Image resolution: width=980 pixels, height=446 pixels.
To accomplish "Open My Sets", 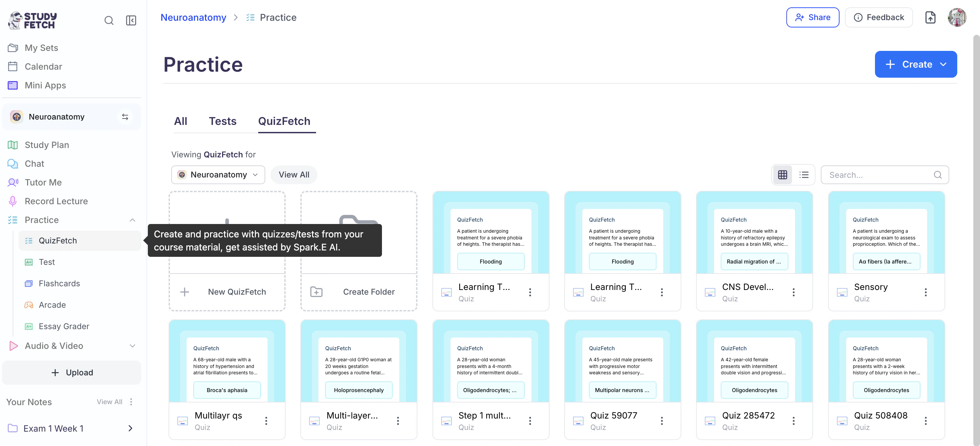I will click(x=41, y=48).
